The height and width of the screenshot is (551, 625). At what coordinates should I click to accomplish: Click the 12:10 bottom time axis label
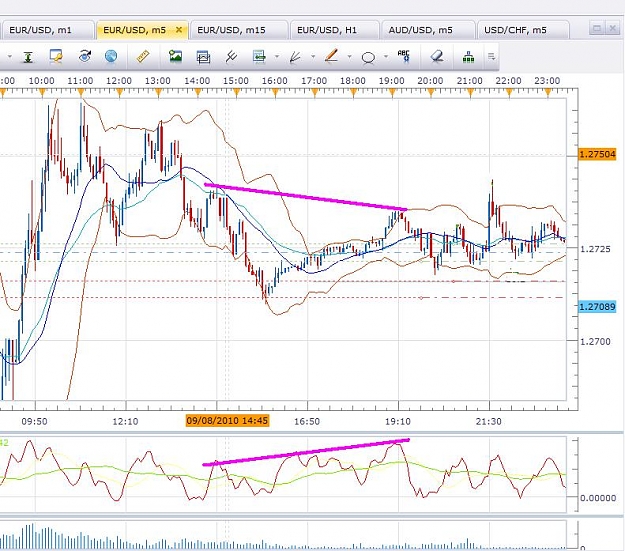tap(125, 421)
